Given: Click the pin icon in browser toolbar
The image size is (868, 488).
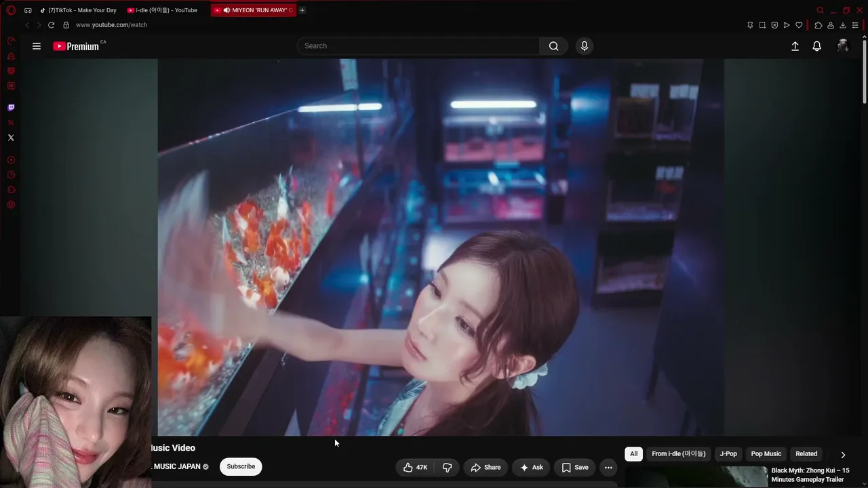Looking at the screenshot, I should (x=750, y=25).
